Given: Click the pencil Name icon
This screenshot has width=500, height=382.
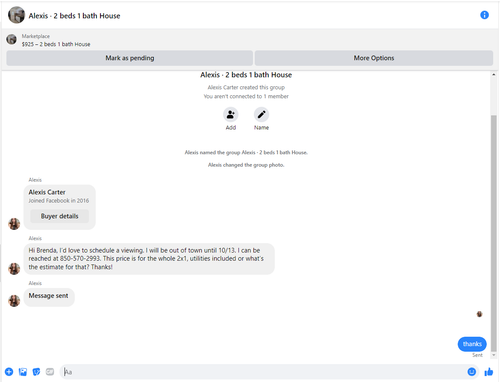Looking at the screenshot, I should click(x=261, y=115).
